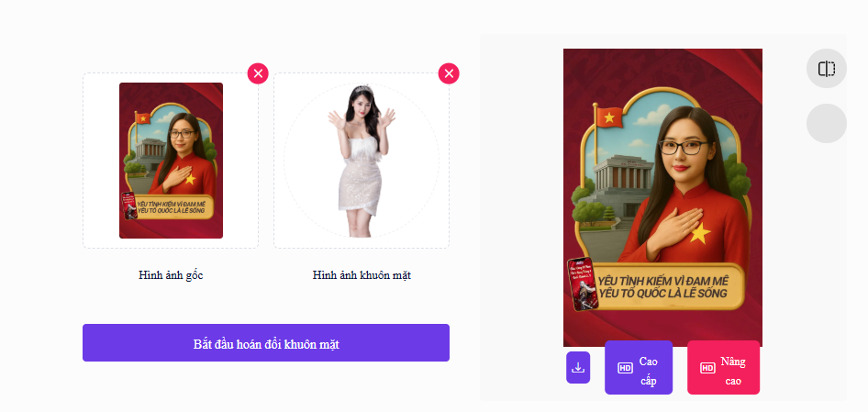Click the Cao cấp text label
Screen dimensions: 868x412
pos(648,371)
